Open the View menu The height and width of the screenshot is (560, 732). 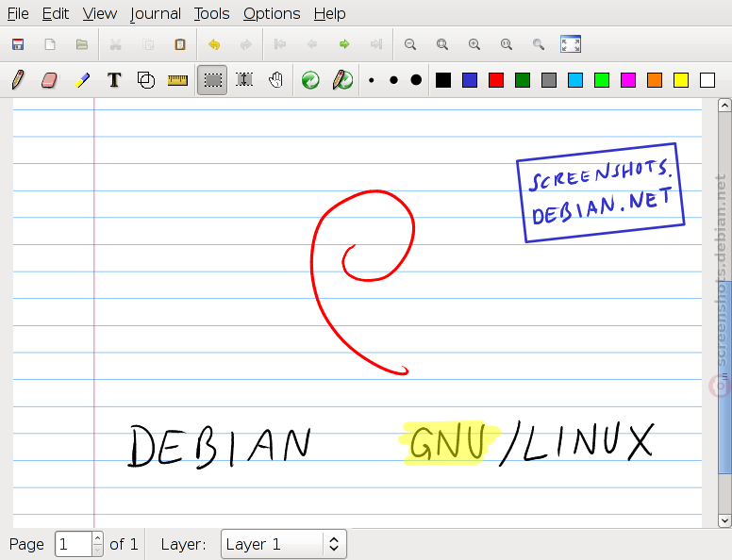point(100,13)
